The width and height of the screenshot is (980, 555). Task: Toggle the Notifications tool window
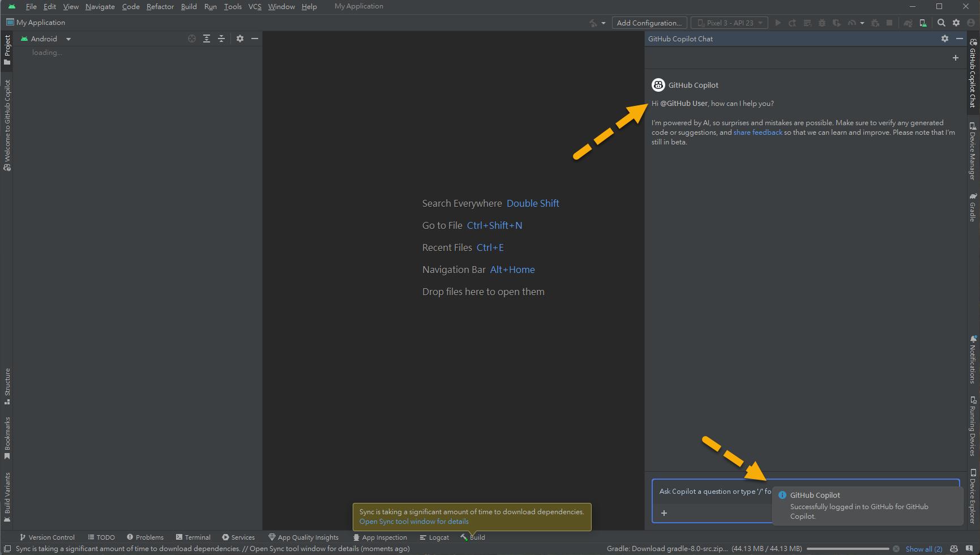[x=973, y=360]
